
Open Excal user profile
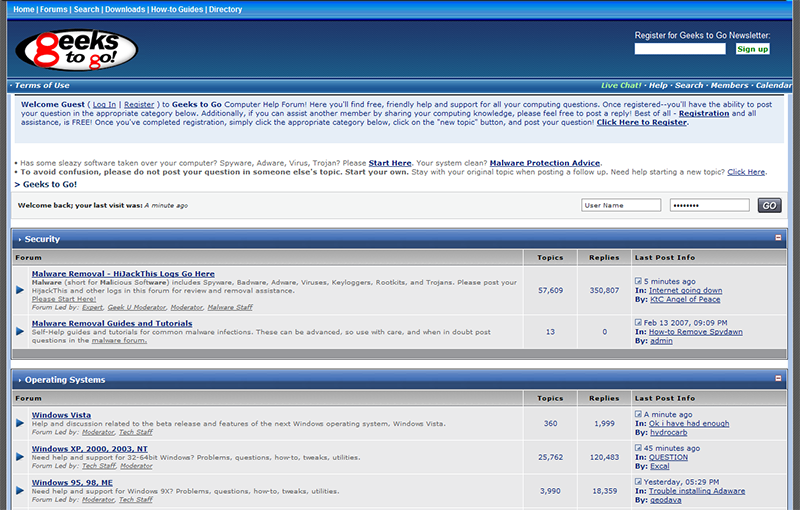pyautogui.click(x=660, y=466)
